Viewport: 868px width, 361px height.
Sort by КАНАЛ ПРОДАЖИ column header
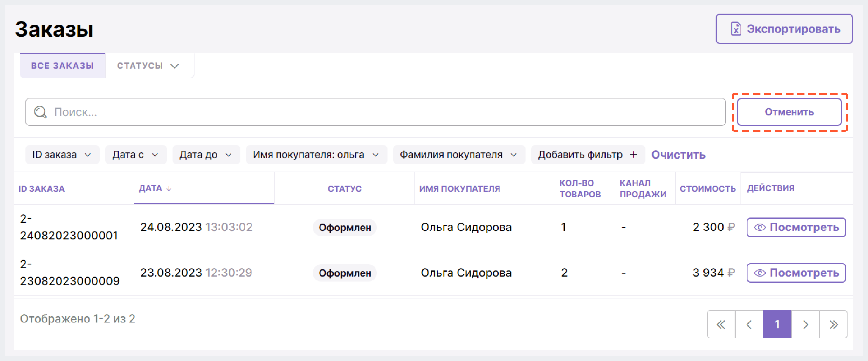[643, 188]
